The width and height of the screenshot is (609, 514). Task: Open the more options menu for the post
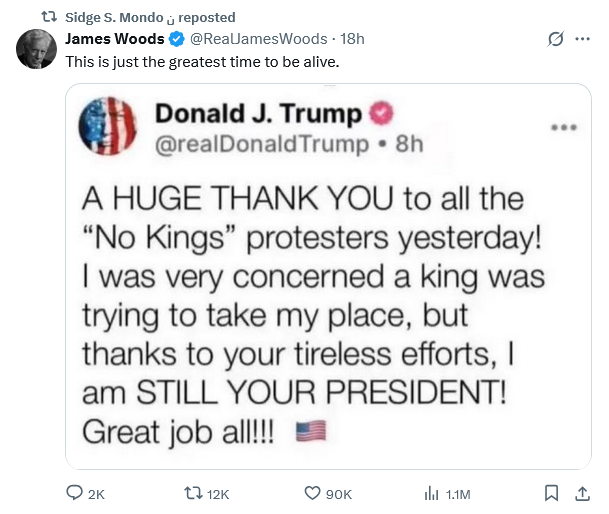pyautogui.click(x=583, y=40)
